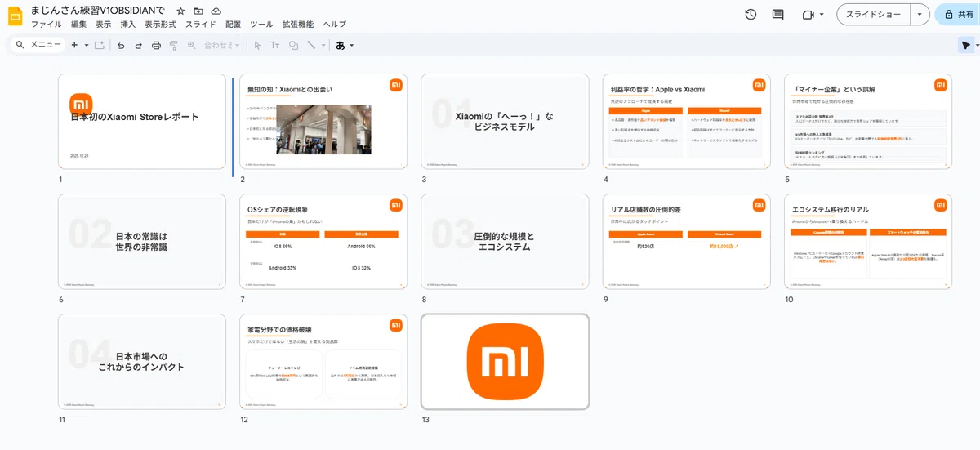Expand the slideshow options dropdown arrow

point(921,15)
